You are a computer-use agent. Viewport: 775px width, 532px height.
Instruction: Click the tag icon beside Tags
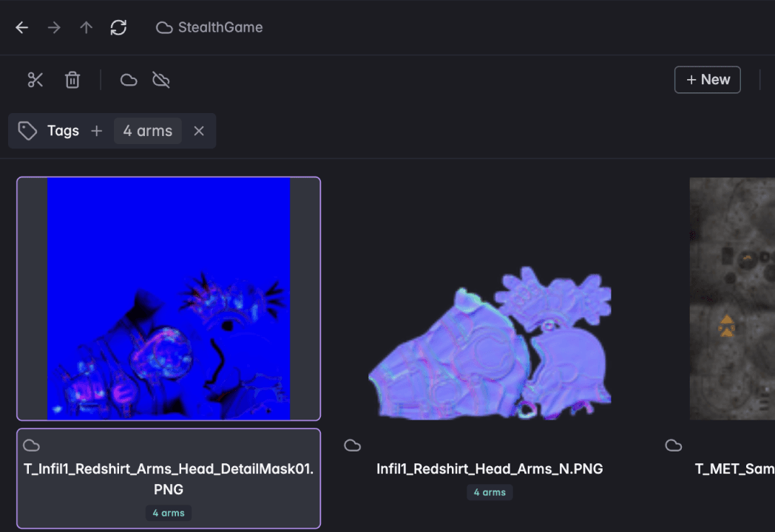point(28,131)
